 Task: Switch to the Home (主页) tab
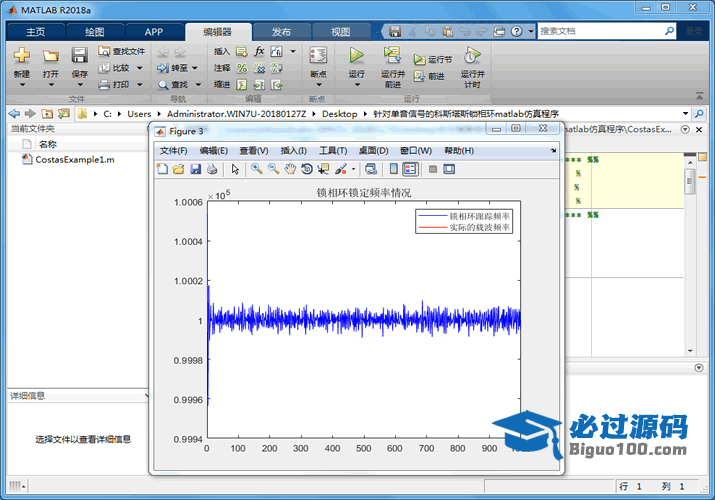(x=36, y=32)
